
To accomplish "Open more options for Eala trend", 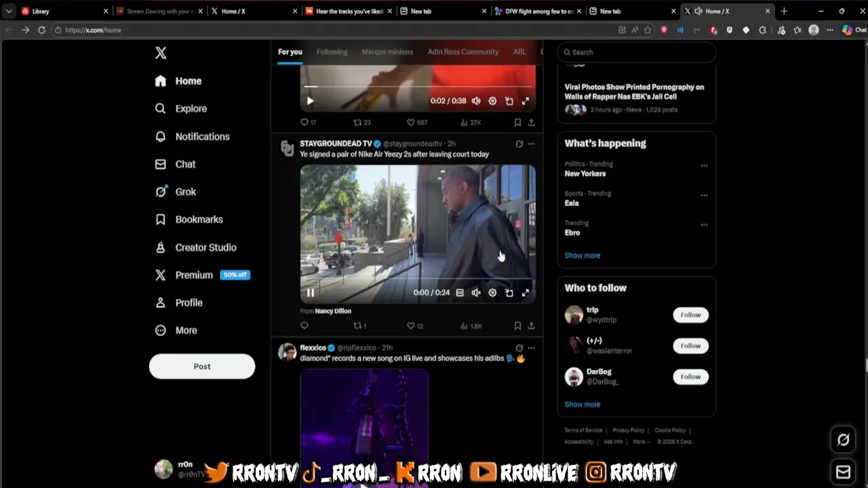I will (704, 195).
